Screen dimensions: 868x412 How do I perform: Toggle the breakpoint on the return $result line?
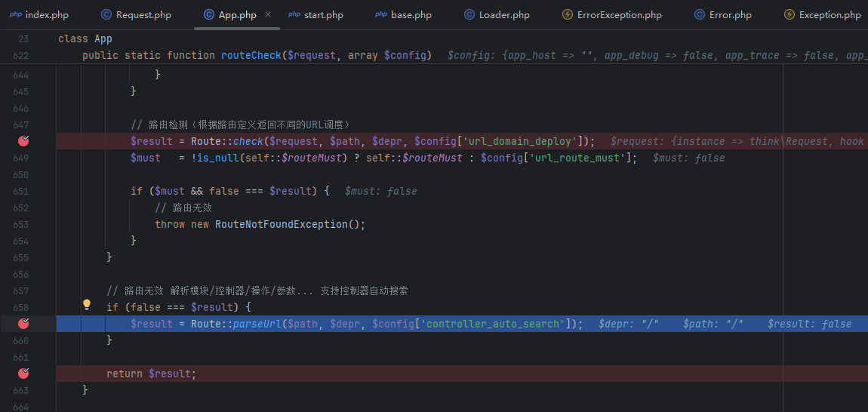(24, 374)
